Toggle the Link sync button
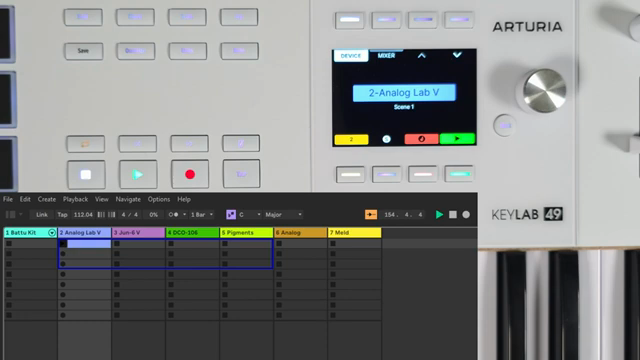This screenshot has height=360, width=640. 42,215
